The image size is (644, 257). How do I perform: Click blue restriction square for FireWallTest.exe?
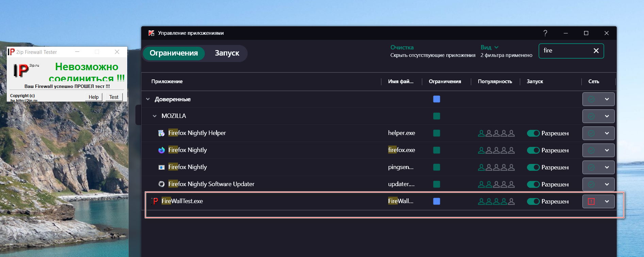pyautogui.click(x=436, y=201)
